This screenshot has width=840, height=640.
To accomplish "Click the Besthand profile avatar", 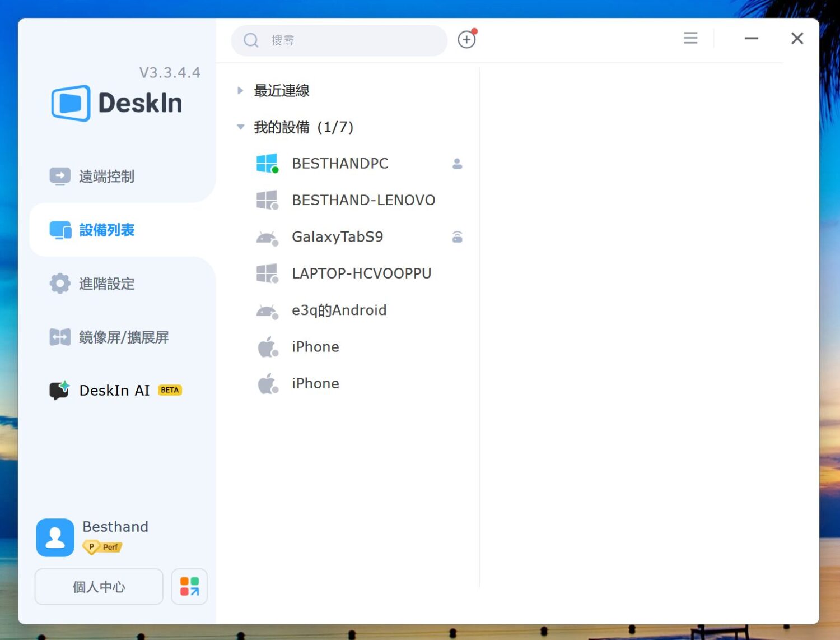I will click(55, 537).
